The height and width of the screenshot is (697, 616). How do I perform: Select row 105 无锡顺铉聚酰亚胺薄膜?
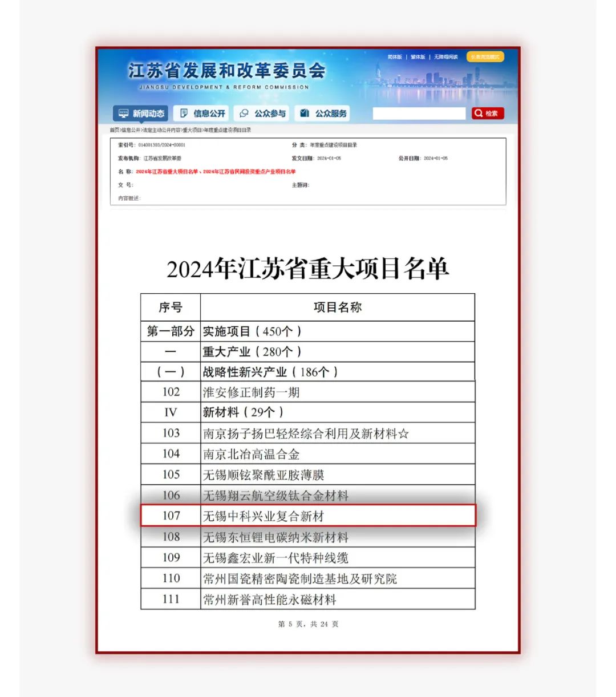click(x=308, y=475)
